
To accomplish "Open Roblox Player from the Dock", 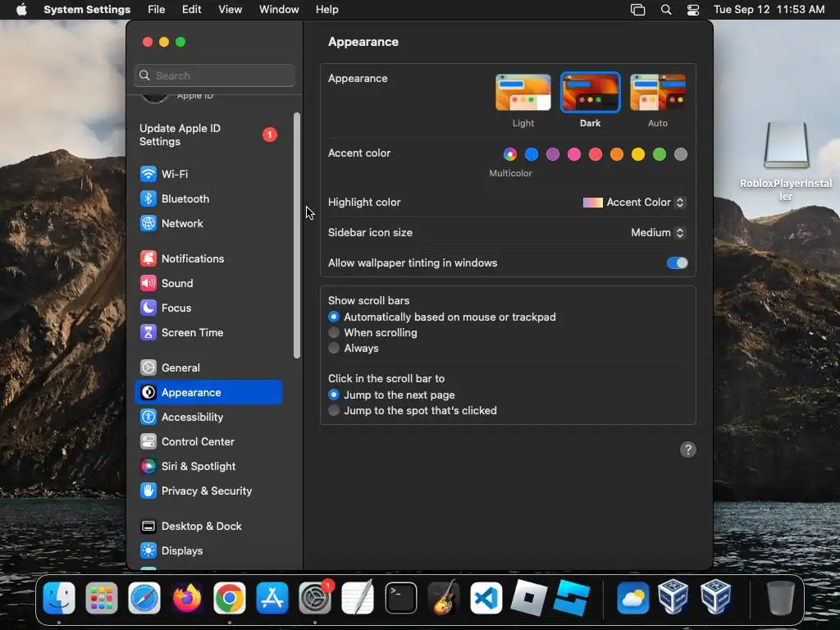I will [x=529, y=598].
